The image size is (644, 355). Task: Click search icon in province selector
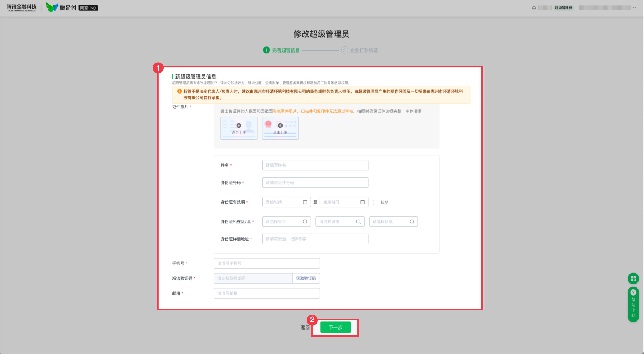tap(305, 222)
